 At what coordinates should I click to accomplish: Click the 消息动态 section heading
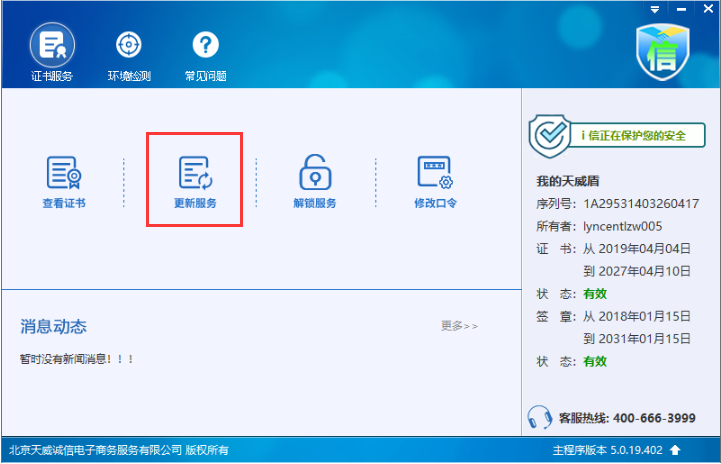click(x=53, y=327)
